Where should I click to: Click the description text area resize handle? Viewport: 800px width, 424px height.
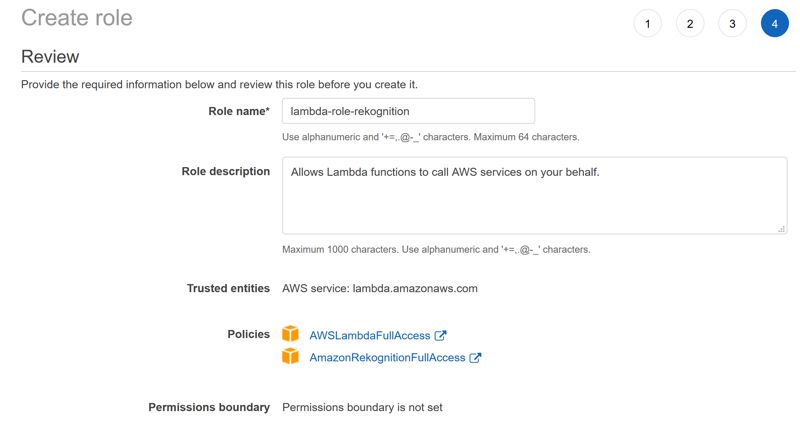[x=781, y=229]
